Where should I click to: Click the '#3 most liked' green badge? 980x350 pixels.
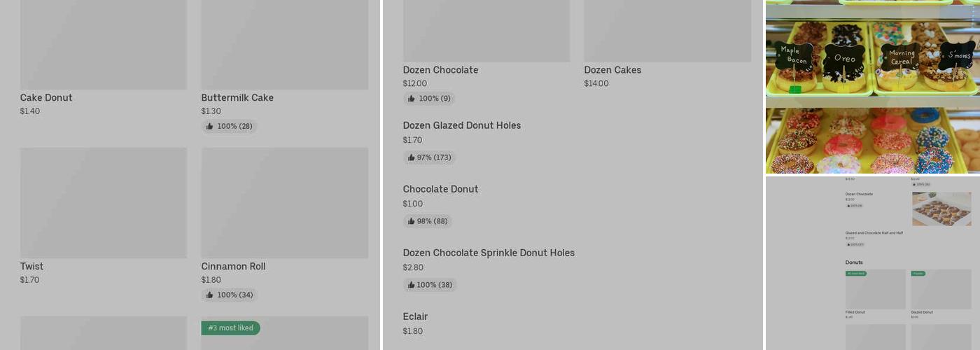tap(230, 328)
